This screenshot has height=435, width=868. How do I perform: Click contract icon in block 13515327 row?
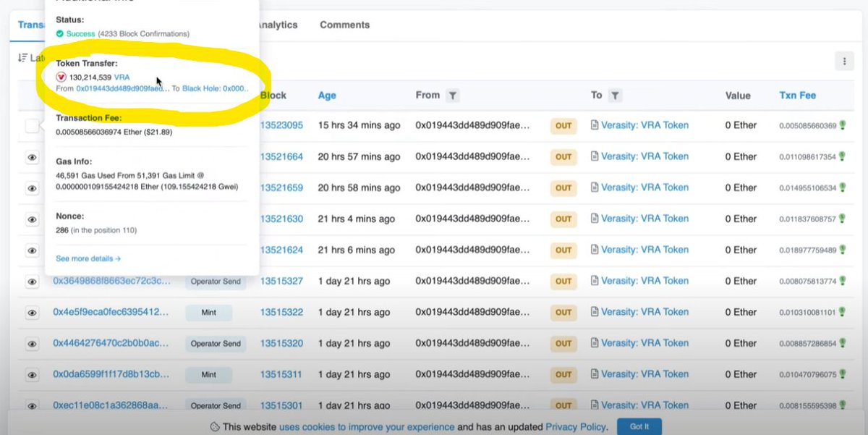point(595,281)
